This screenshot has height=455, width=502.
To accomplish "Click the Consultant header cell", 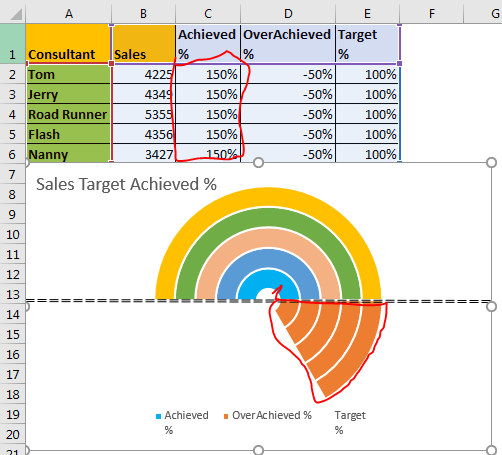I will [68, 43].
